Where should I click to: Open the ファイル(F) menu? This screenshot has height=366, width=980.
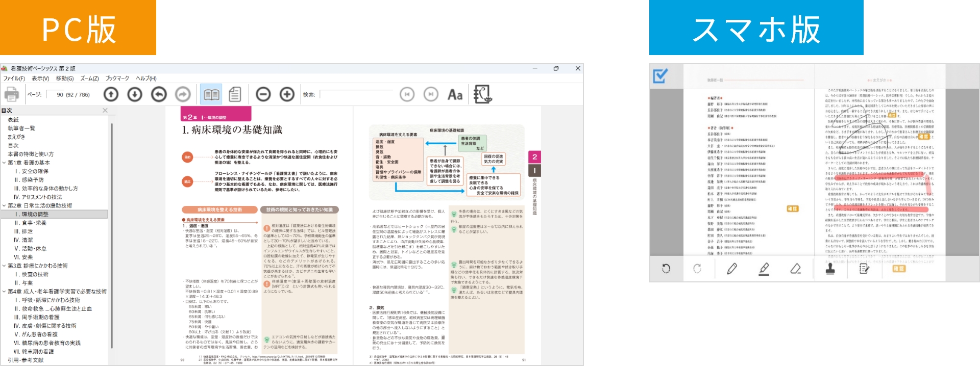pyautogui.click(x=14, y=79)
